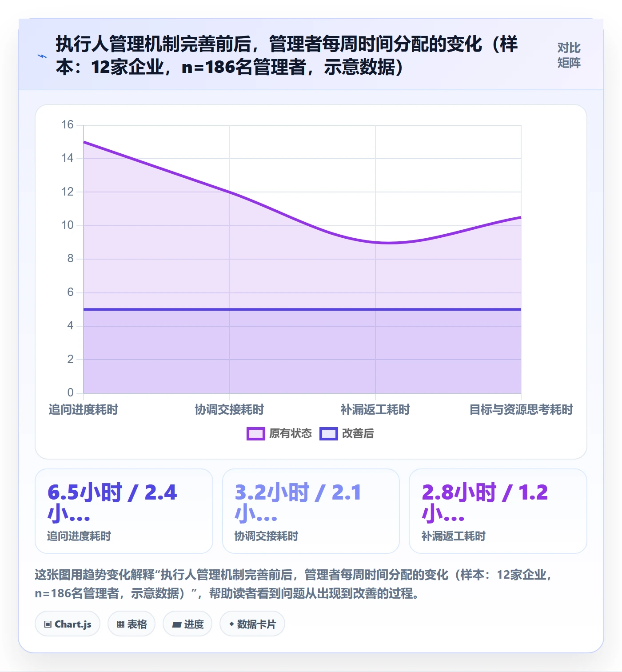Click the 协调交接耗时 x-axis label
This screenshot has height=672, width=622.
pos(229,409)
